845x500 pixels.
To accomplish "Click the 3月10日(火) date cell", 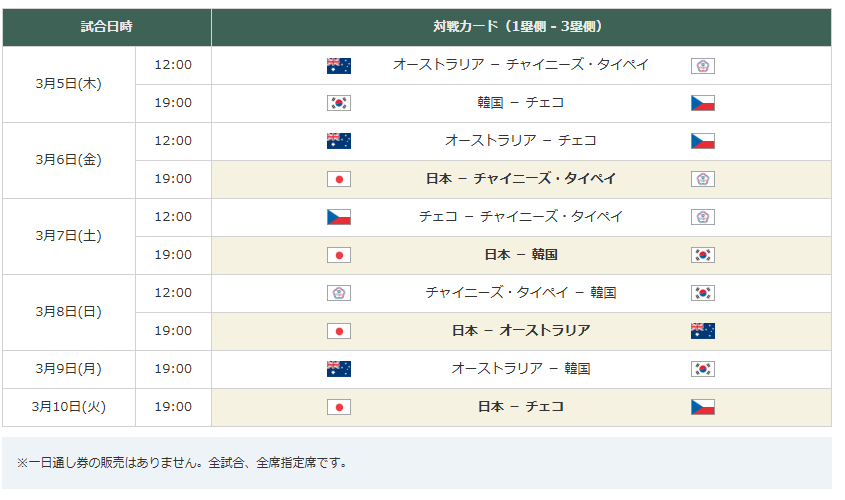I will pyautogui.click(x=68, y=407).
